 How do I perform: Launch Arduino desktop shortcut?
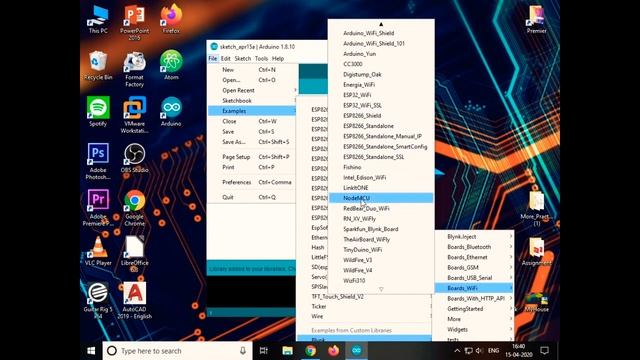(x=171, y=112)
